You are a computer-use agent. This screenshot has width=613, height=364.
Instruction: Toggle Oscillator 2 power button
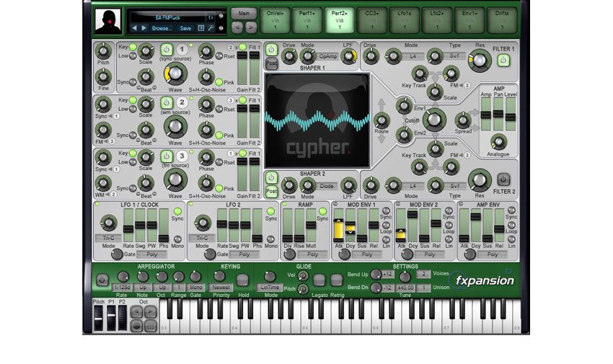point(167,103)
